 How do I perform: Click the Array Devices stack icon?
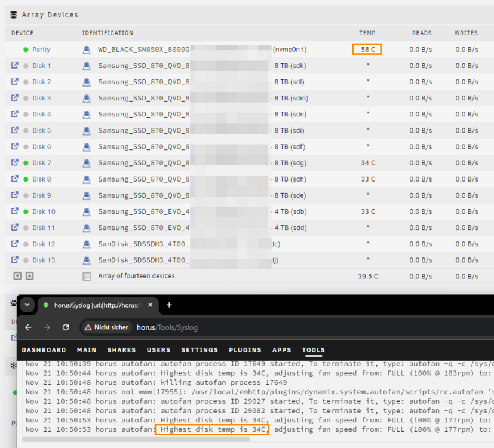coord(14,15)
